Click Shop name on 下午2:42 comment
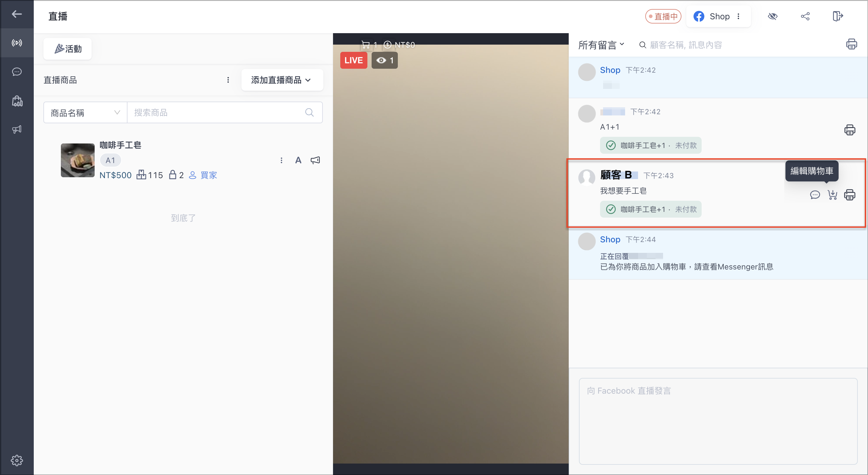Image resolution: width=868 pixels, height=475 pixels. 610,70
